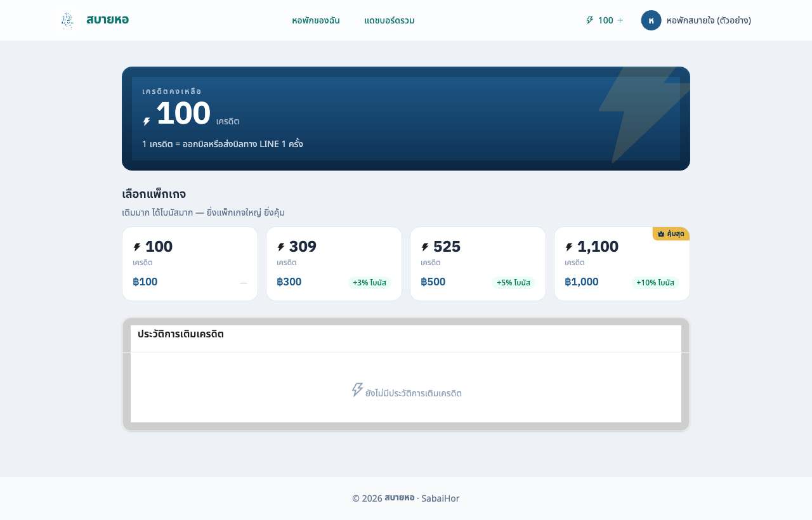Select the ฿500 package card
Viewport: 812px width, 520px height.
[x=478, y=264]
